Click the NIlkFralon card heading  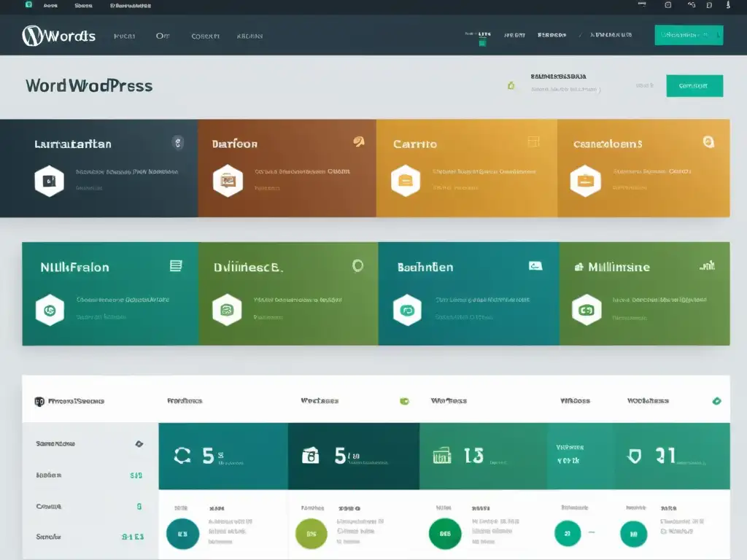click(x=75, y=267)
